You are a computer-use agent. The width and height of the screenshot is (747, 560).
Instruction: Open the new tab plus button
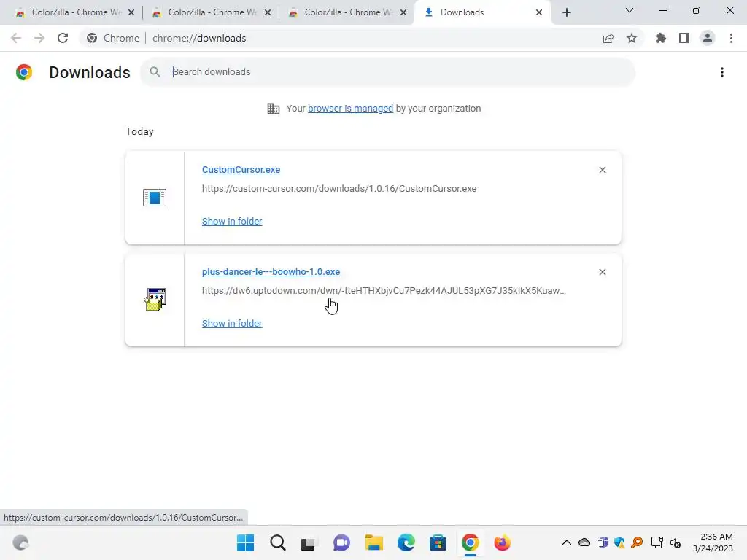[x=566, y=12]
